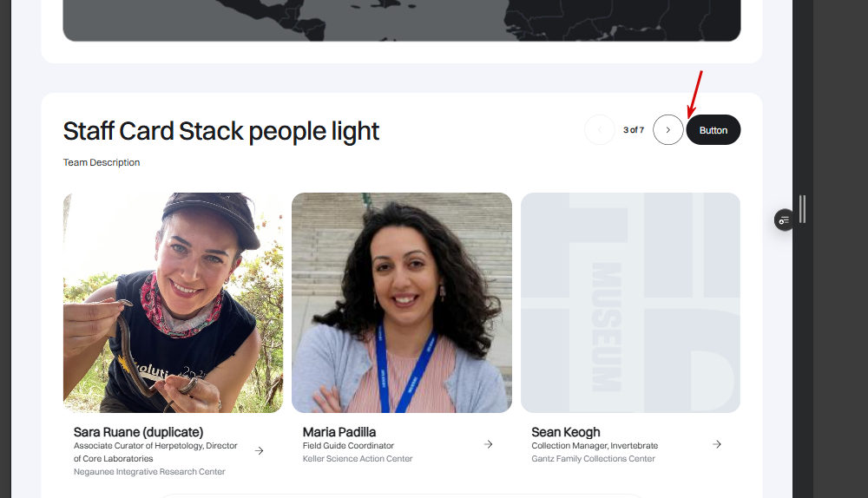The height and width of the screenshot is (498, 868).
Task: Select Maria Padilla's photo card
Action: point(401,302)
